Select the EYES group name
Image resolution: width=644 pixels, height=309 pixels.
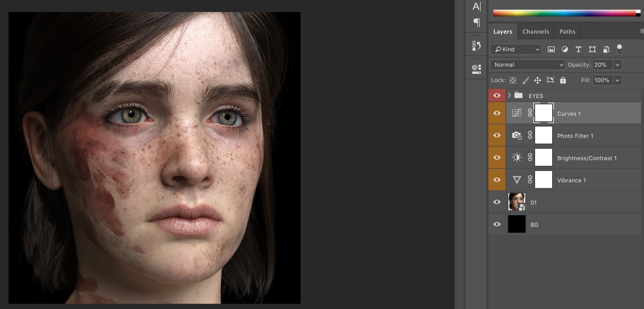coord(536,96)
